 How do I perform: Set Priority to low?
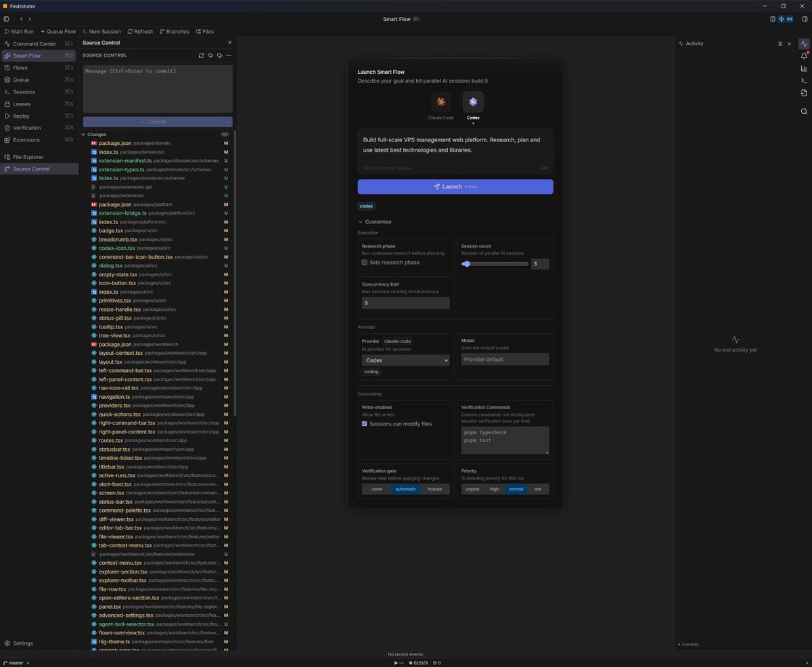(x=538, y=489)
